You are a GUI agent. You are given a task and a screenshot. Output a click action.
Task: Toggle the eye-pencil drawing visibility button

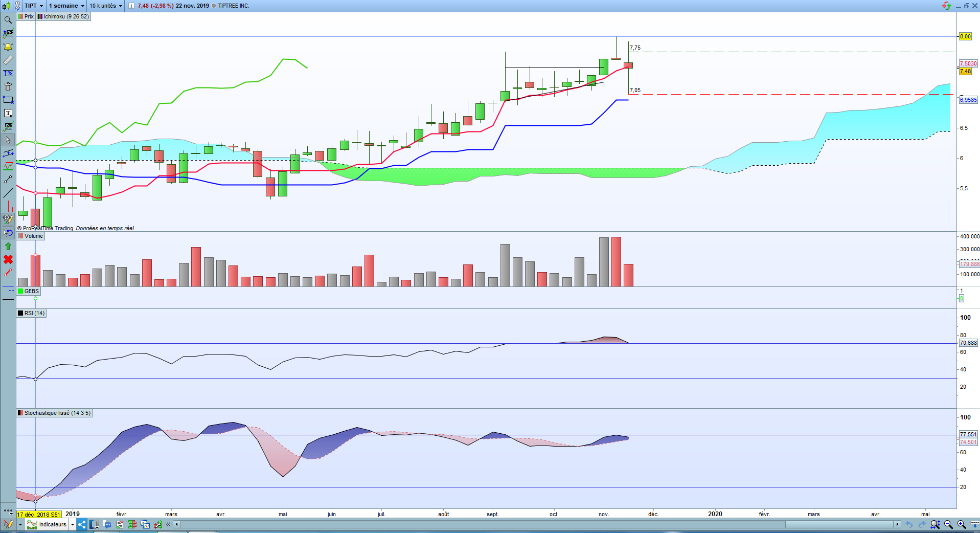pos(8,219)
